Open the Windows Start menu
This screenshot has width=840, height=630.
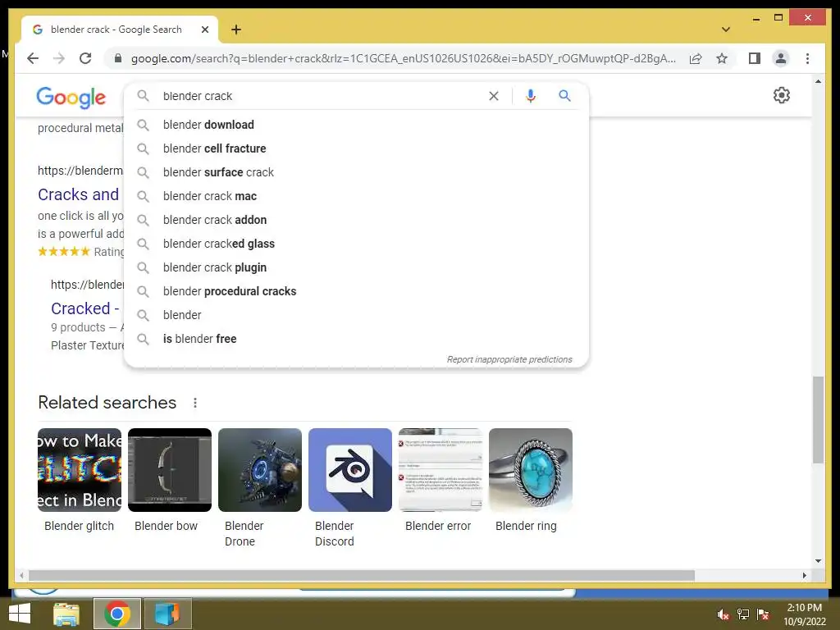tap(20, 614)
